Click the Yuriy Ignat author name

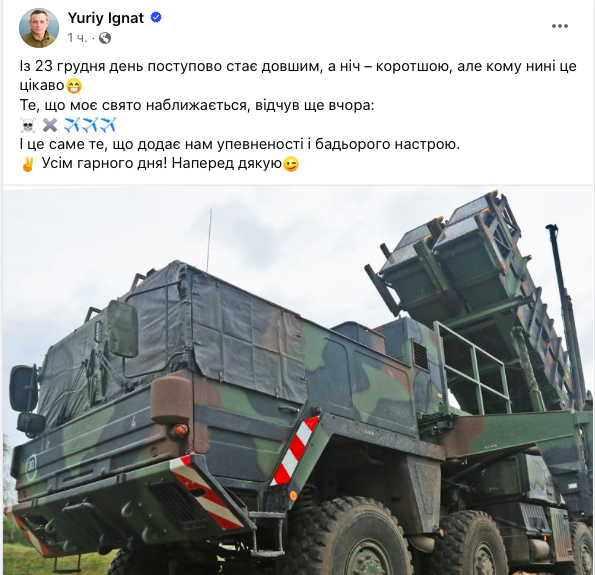tap(106, 18)
